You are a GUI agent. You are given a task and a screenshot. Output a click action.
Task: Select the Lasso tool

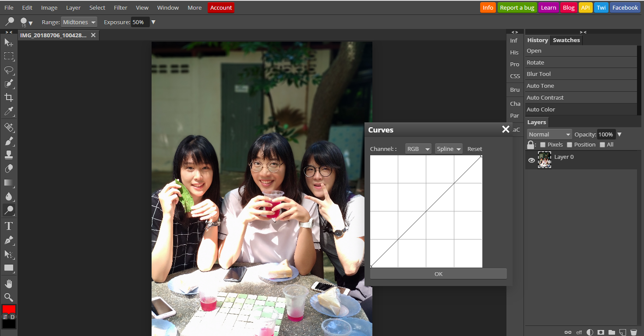pos(9,70)
